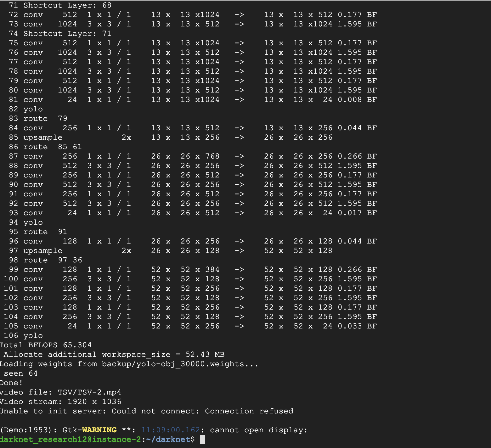This screenshot has height=448, width=491.
Task: Click the '88 conv' row
Action: 193,166
